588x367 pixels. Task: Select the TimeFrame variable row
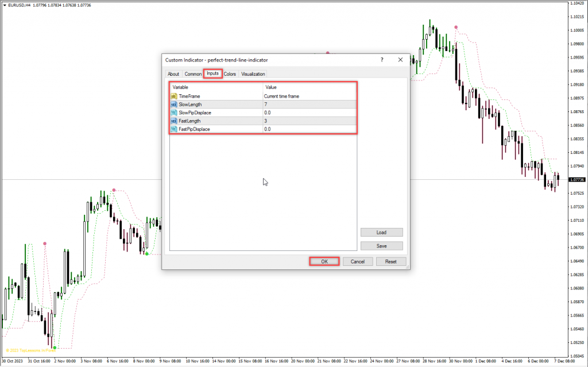(x=263, y=96)
